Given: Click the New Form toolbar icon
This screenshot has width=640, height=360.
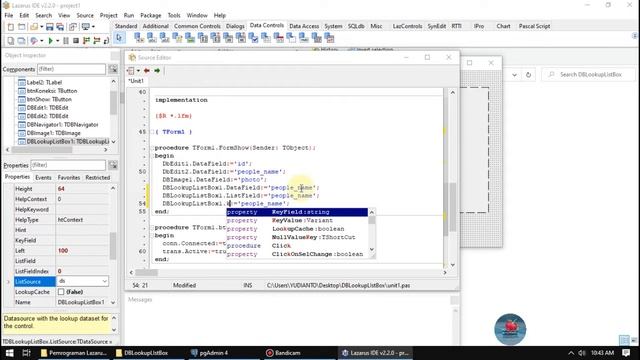Looking at the screenshot, I should click(x=21, y=27).
